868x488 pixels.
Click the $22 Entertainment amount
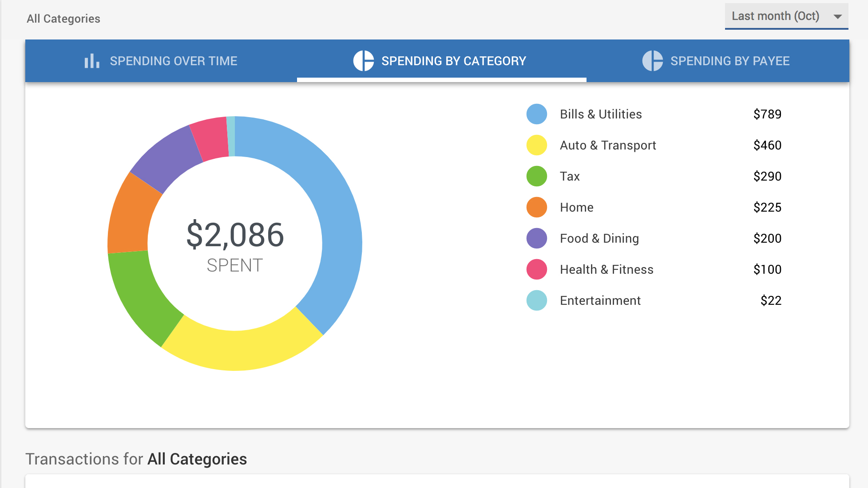(771, 301)
